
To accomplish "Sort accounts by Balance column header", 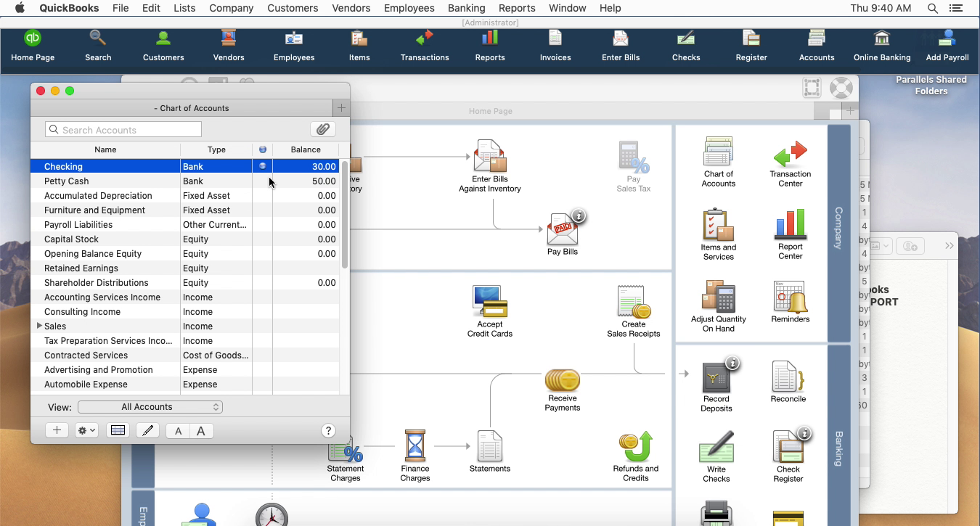I will tap(306, 149).
